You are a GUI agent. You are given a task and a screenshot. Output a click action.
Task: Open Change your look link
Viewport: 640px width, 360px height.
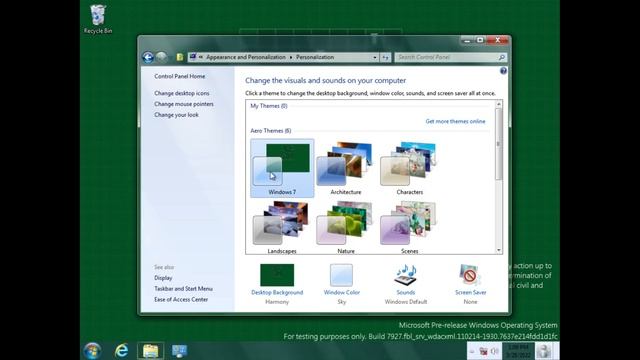pyautogui.click(x=176, y=115)
